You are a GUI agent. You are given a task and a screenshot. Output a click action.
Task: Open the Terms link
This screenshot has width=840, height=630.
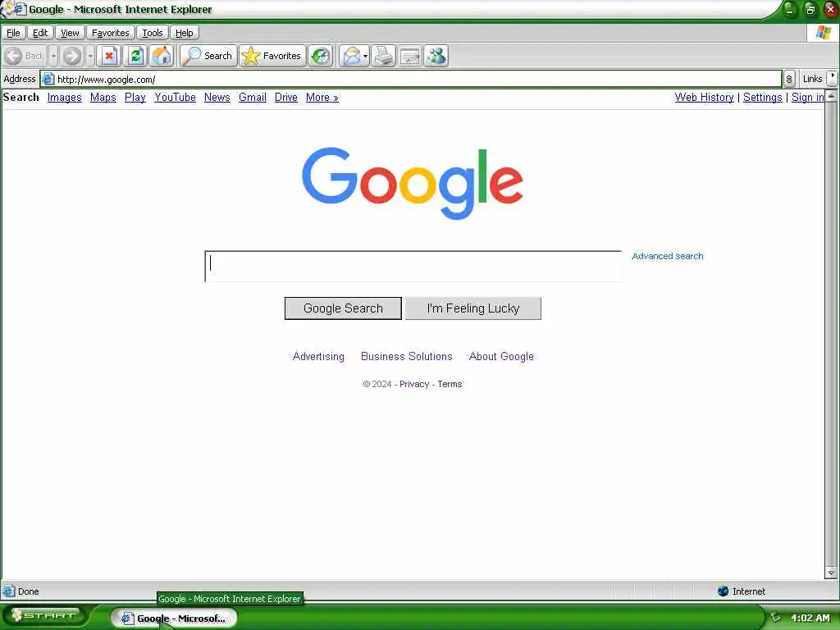coord(450,384)
